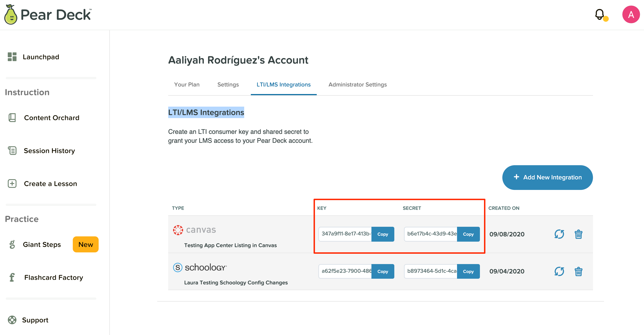Select Create a Lesson
Image resolution: width=644 pixels, height=335 pixels.
pos(50,184)
